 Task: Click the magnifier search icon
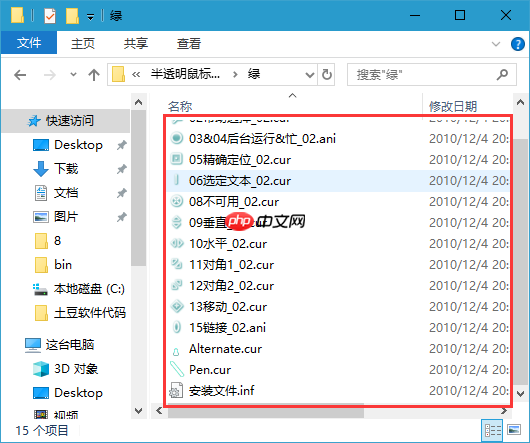tap(502, 75)
